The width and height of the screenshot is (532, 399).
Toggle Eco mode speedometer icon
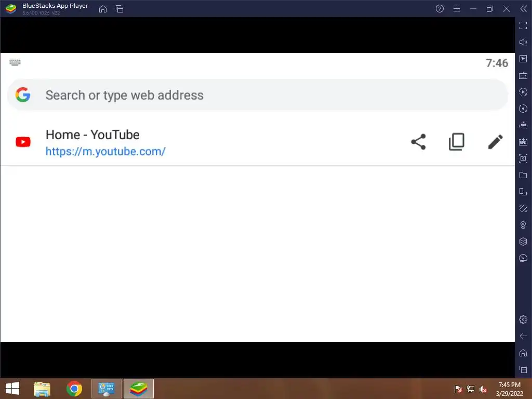coord(523,258)
